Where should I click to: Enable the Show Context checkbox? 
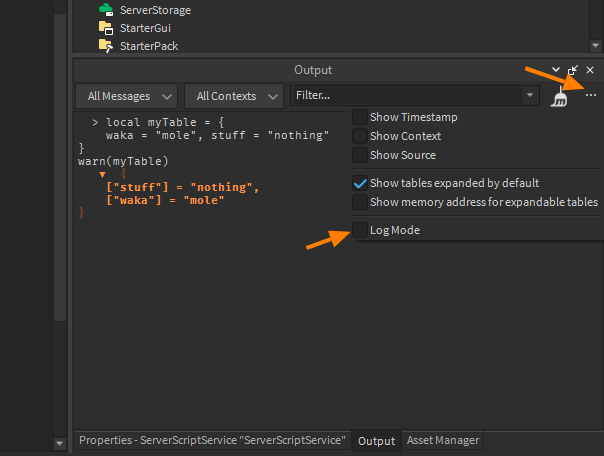[360, 136]
